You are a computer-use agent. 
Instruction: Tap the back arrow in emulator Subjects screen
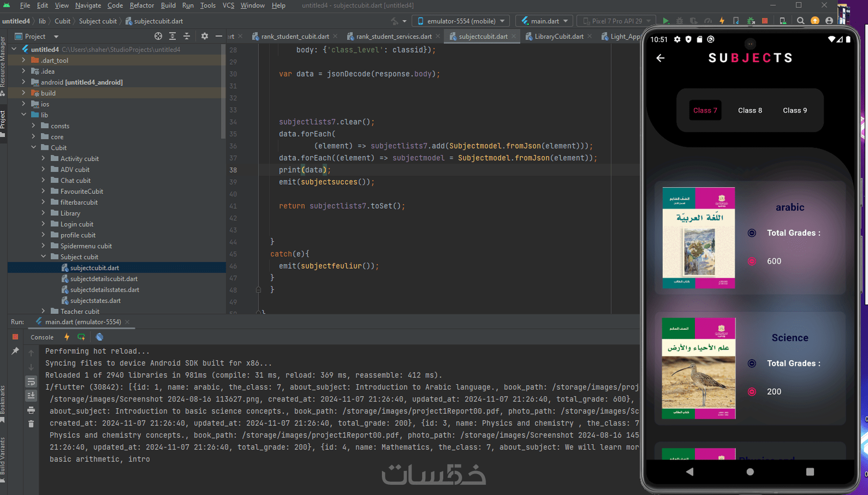pos(661,58)
